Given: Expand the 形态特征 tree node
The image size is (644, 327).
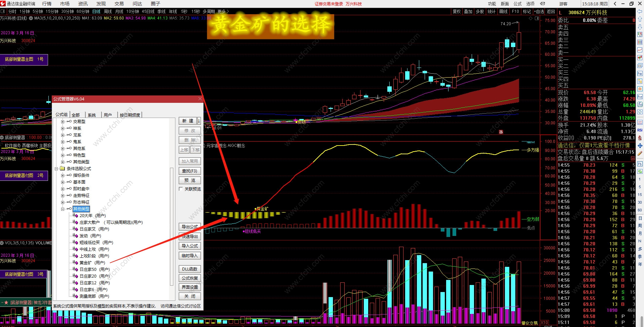Looking at the screenshot, I should 62,202.
